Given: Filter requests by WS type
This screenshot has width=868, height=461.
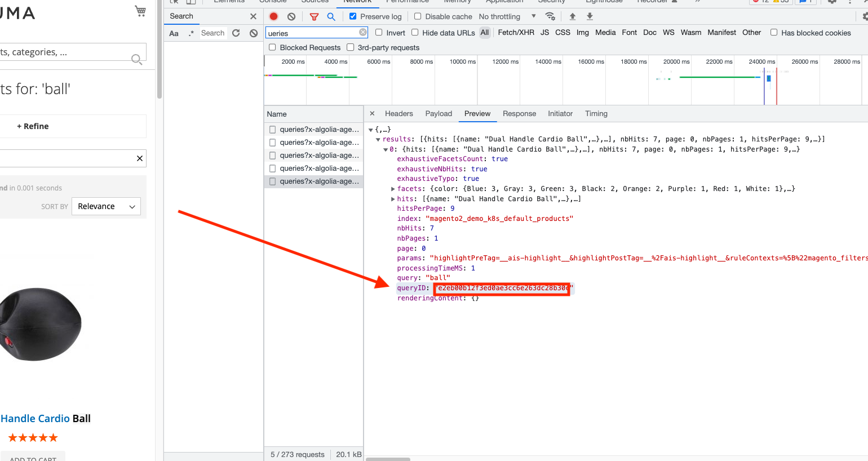Looking at the screenshot, I should [x=668, y=33].
